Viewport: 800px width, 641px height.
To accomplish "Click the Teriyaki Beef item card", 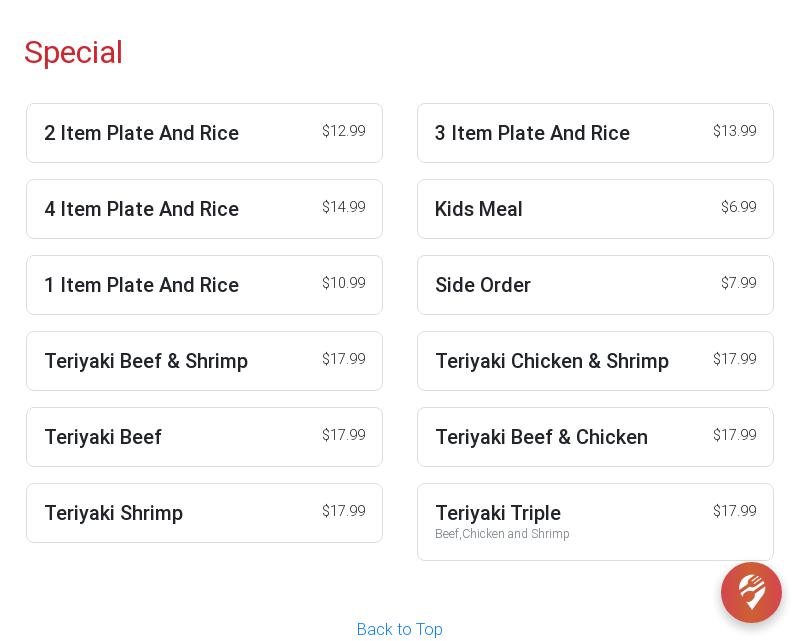I will [204, 437].
